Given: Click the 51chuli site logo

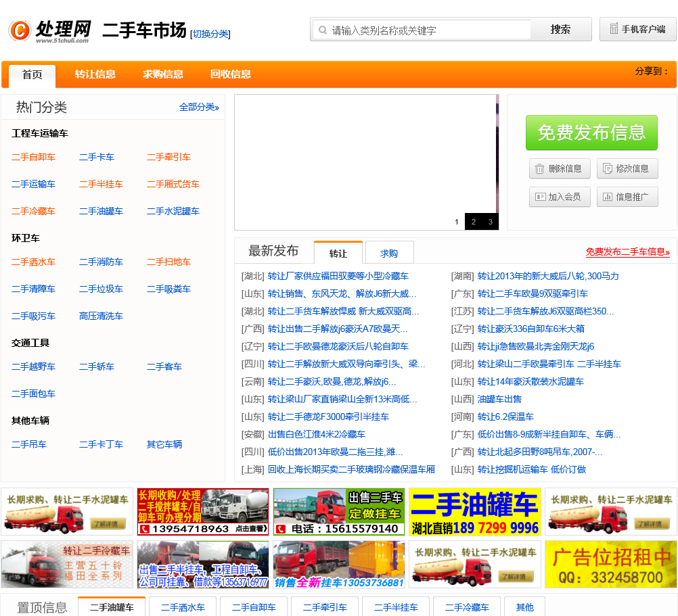Looking at the screenshot, I should point(49,30).
